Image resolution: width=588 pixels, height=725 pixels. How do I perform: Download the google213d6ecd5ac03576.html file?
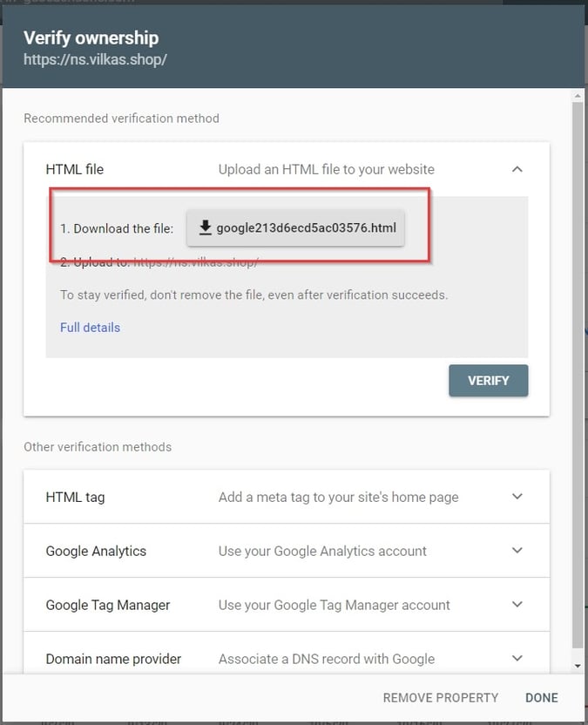pyautogui.click(x=295, y=228)
